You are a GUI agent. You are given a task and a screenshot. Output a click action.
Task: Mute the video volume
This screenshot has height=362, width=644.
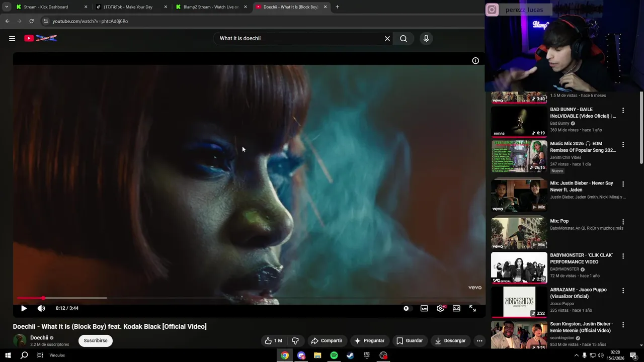(41, 308)
